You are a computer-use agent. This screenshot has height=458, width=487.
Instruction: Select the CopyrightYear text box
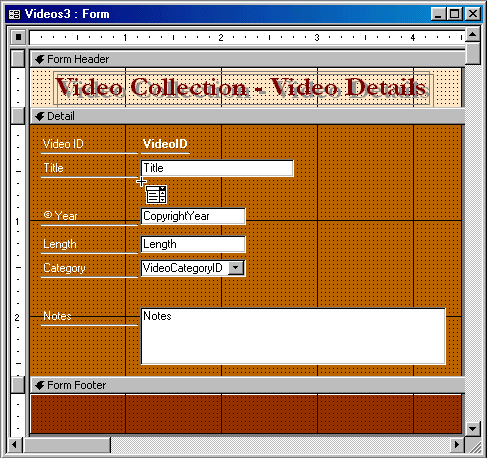[193, 216]
